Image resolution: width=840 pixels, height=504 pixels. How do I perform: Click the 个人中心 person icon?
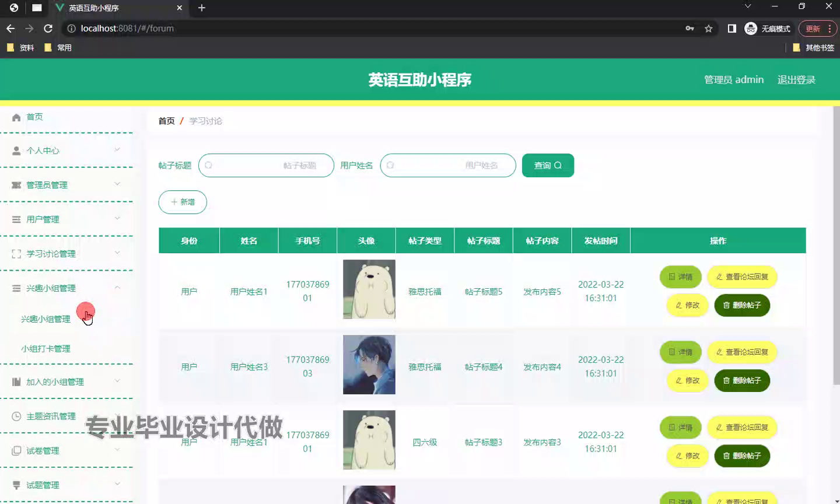[x=16, y=150]
